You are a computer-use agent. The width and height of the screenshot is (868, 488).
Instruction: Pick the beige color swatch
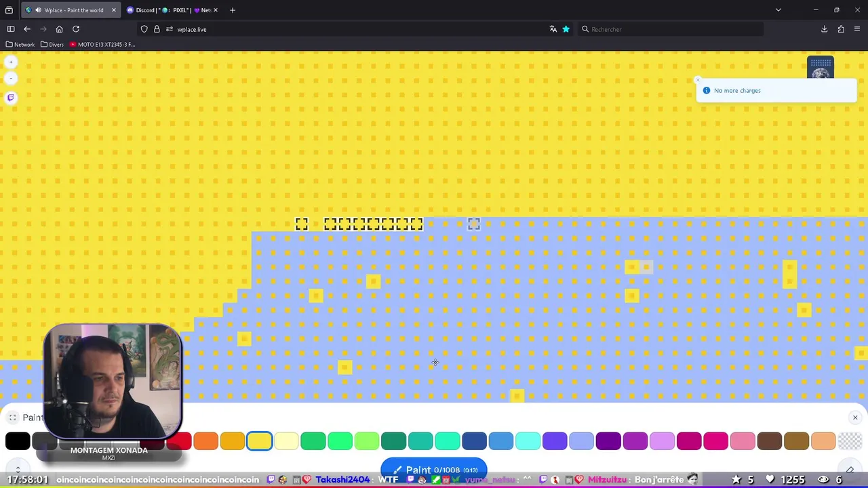(x=823, y=441)
